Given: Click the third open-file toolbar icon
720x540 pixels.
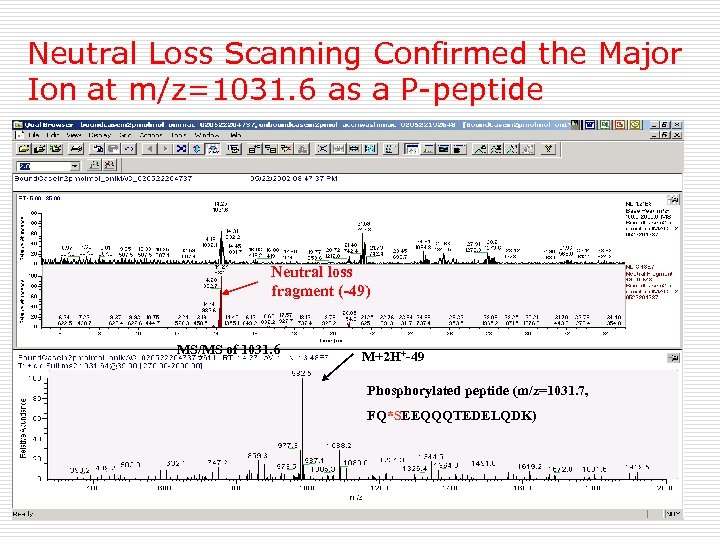Looking at the screenshot, I should [x=55, y=149].
